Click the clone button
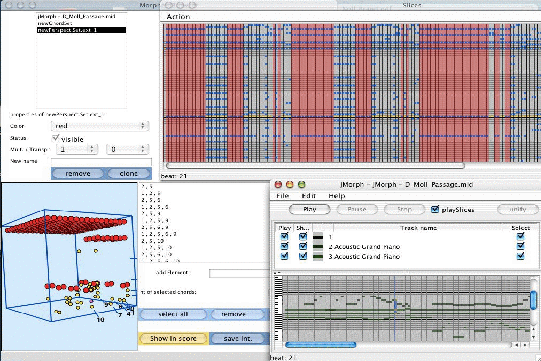The image size is (541, 361). [129, 174]
